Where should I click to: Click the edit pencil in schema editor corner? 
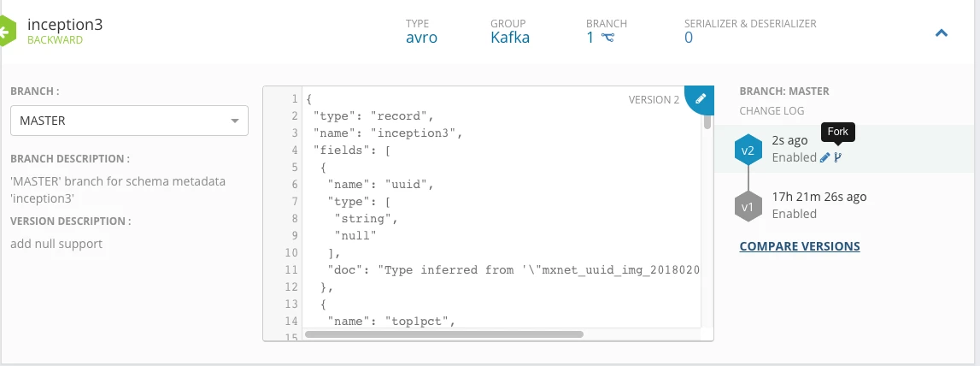point(701,99)
